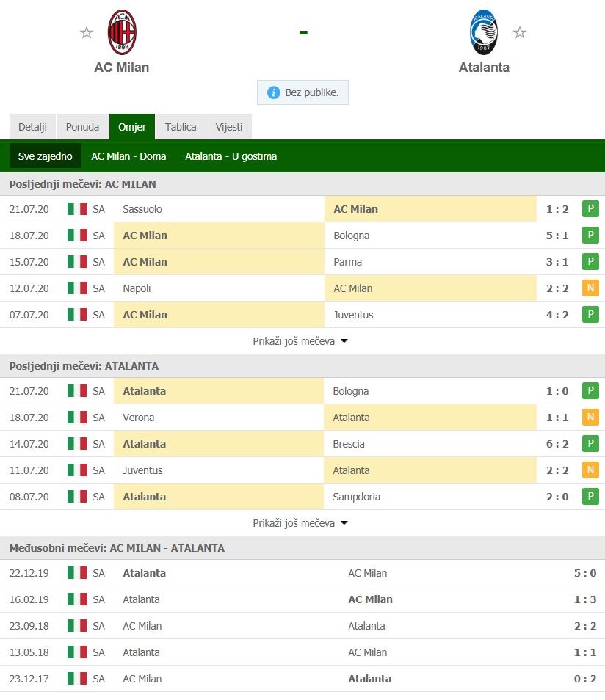Image resolution: width=605 pixels, height=700 pixels.
Task: Open the Atalanta vs Brescia 6:2 match row
Action: pos(302,444)
